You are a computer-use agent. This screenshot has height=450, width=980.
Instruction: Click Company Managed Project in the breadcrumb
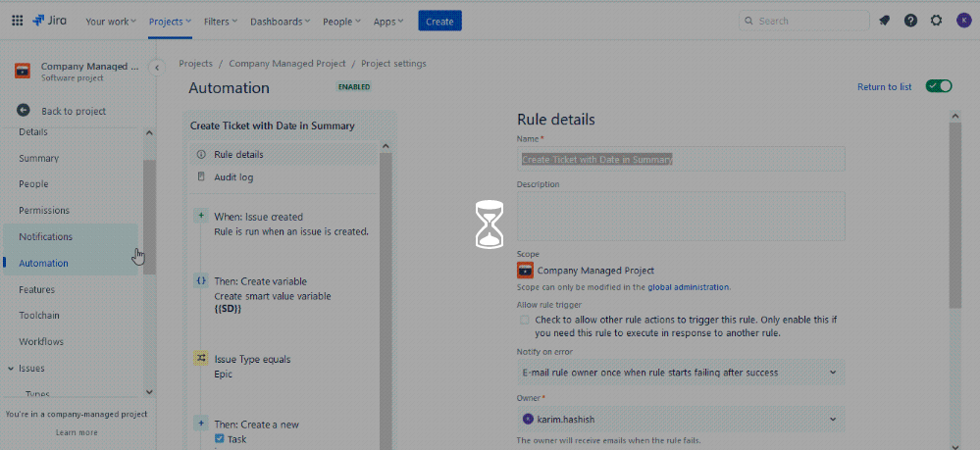pyautogui.click(x=286, y=64)
